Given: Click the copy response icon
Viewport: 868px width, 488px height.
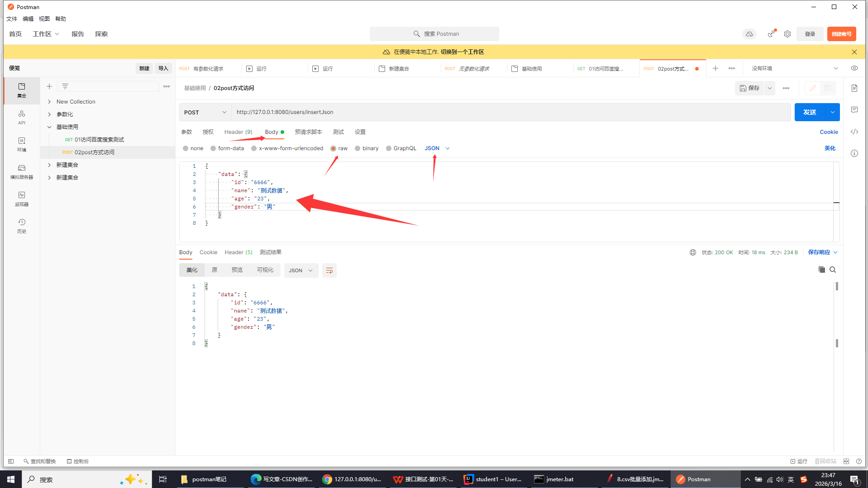Looking at the screenshot, I should (x=822, y=270).
